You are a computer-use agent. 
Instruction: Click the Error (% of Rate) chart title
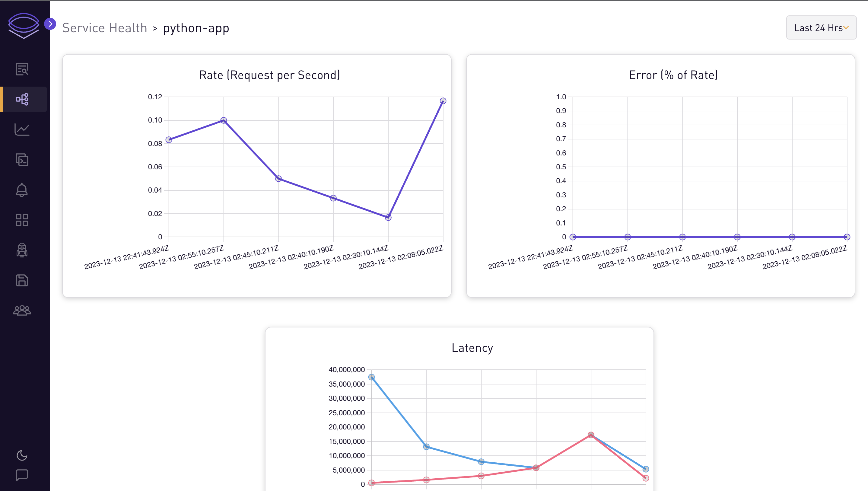(x=673, y=75)
